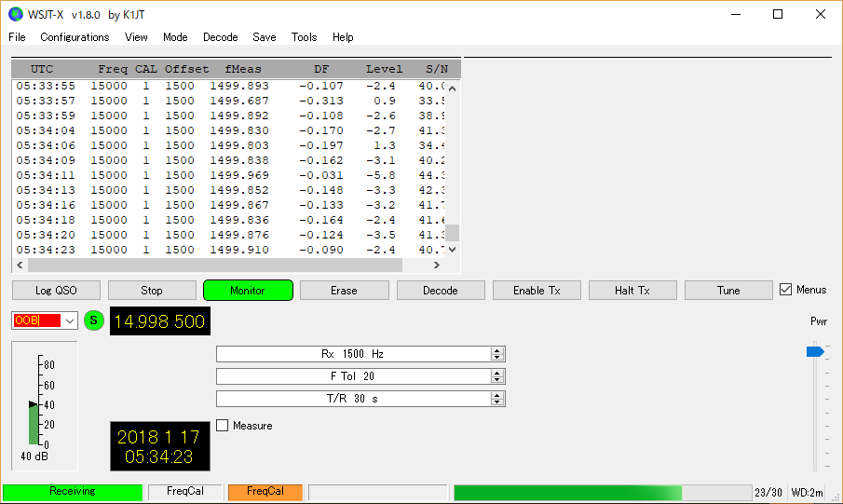Click the Decode button
This screenshot has width=843, height=504.
pyautogui.click(x=441, y=291)
